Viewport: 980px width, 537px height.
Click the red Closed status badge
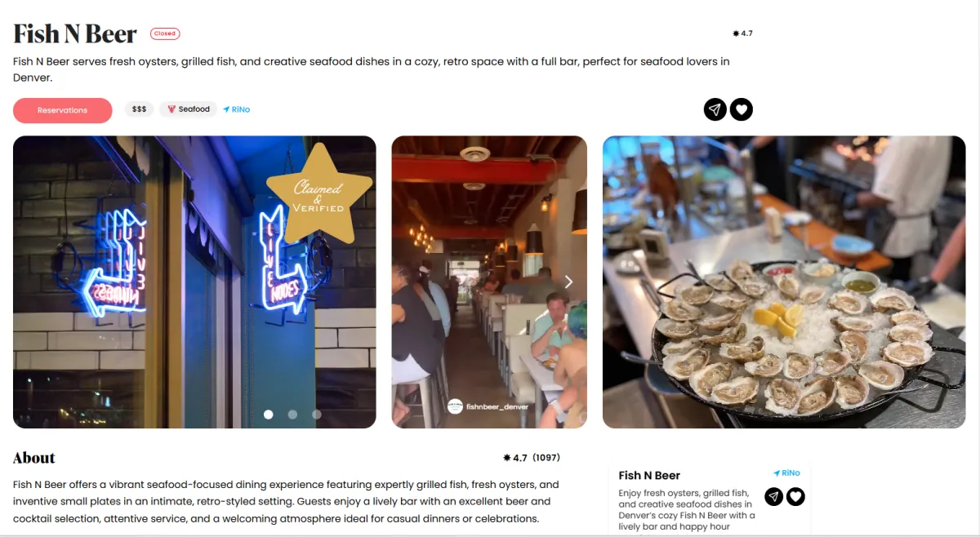165,33
